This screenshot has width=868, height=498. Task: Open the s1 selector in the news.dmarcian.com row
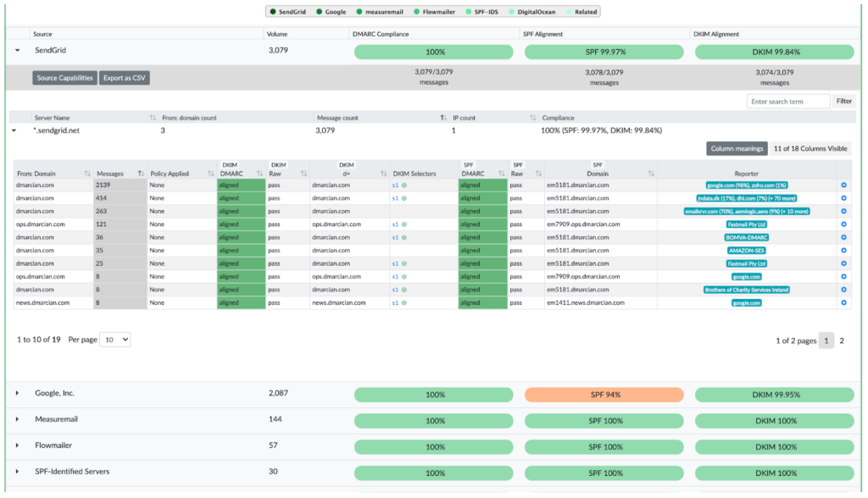(x=395, y=302)
